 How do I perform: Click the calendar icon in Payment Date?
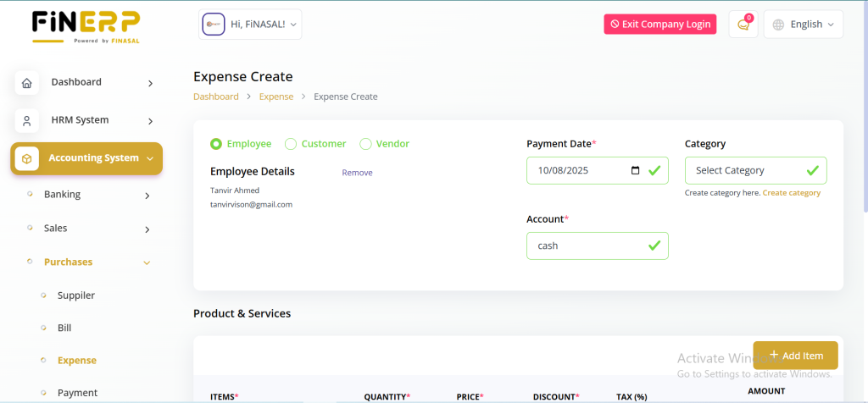tap(636, 171)
